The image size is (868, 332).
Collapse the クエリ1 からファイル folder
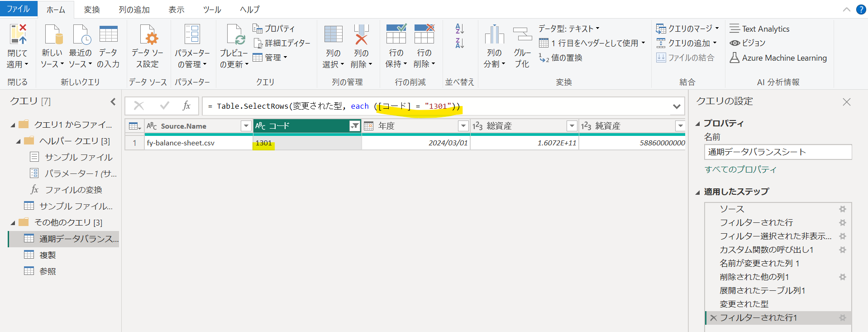13,125
